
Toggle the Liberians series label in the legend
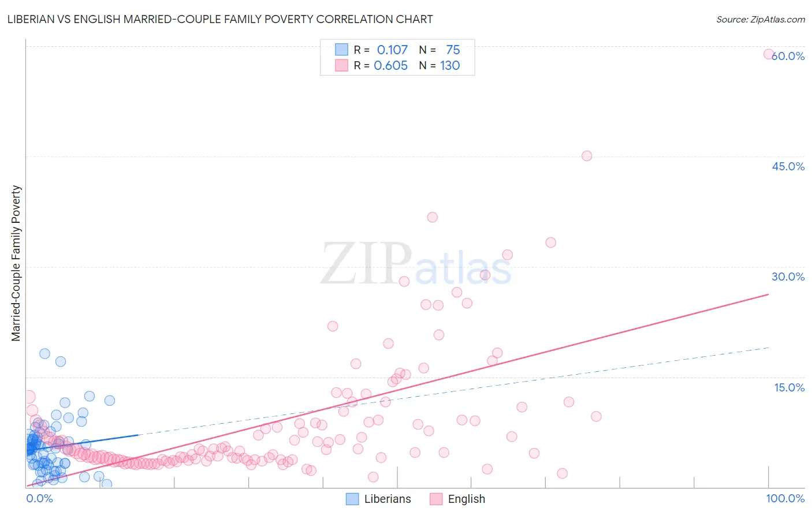pos(388,499)
